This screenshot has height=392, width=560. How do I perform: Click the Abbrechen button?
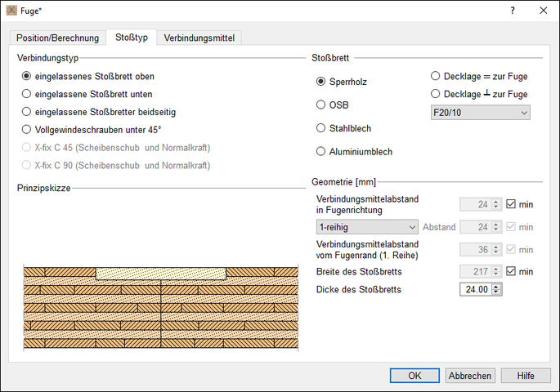(470, 376)
